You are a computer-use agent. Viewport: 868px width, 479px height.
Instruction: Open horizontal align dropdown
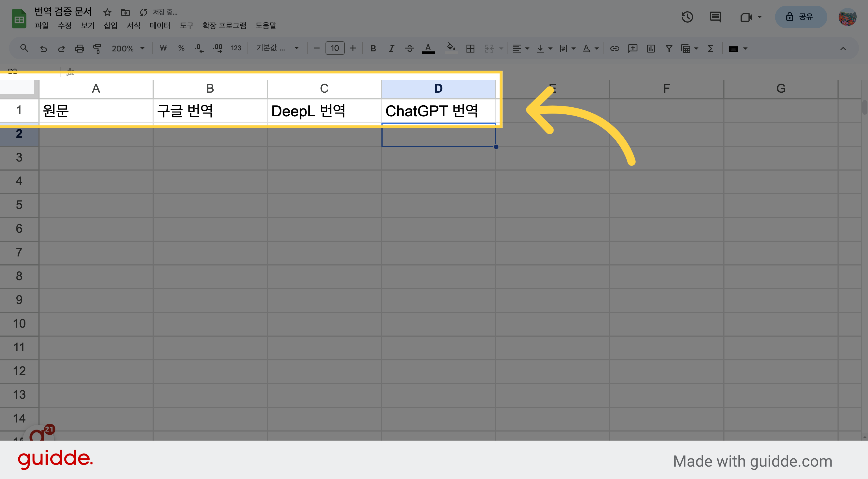520,49
